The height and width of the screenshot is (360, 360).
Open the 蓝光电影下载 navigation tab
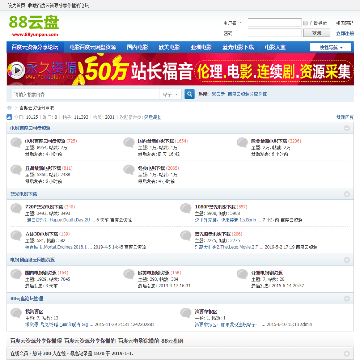click(238, 47)
